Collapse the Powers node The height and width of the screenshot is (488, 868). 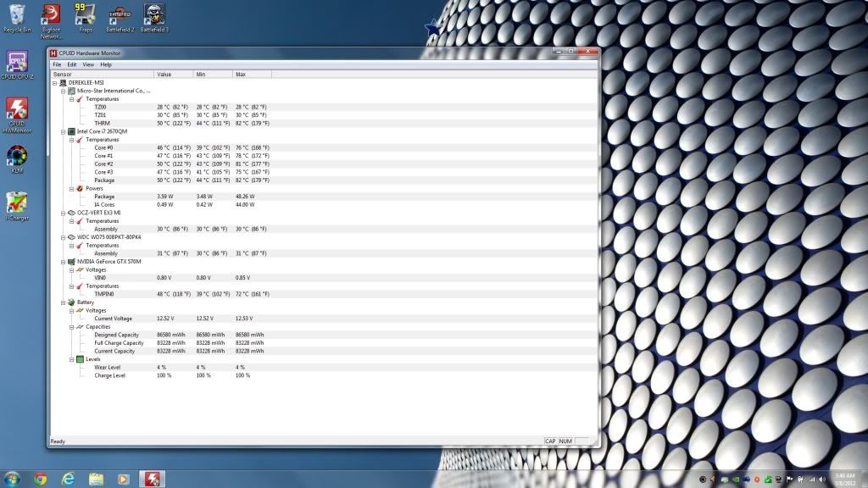click(71, 189)
